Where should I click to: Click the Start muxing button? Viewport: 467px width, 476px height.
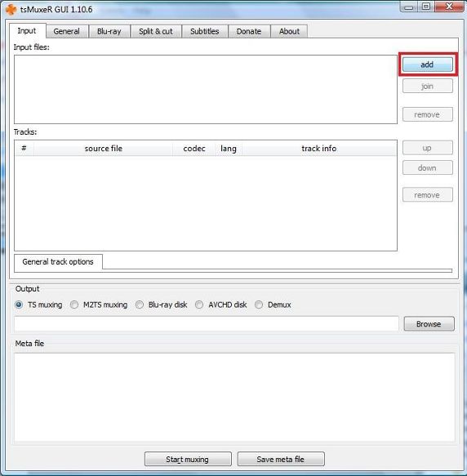(188, 459)
